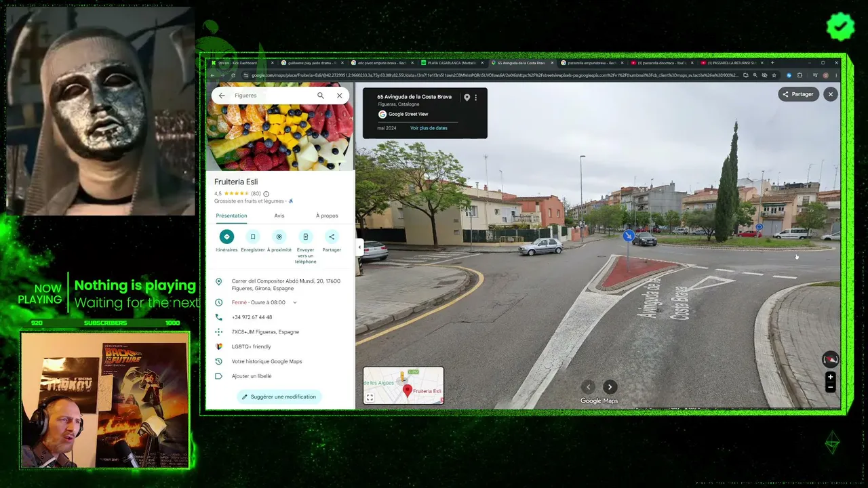Viewport: 868px width, 488px height.
Task: Click the browser back navigation arrow
Action: click(212, 75)
